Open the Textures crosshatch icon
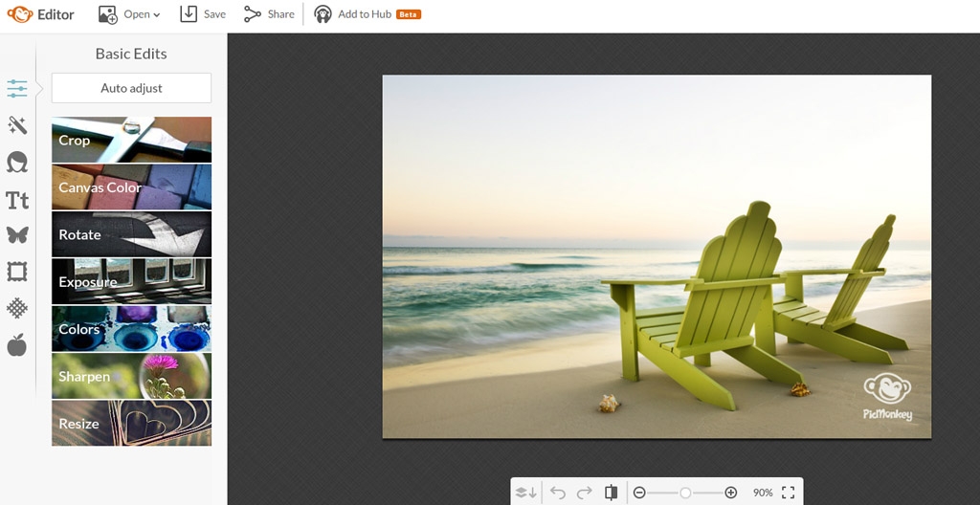Image resolution: width=980 pixels, height=505 pixels. [x=17, y=308]
